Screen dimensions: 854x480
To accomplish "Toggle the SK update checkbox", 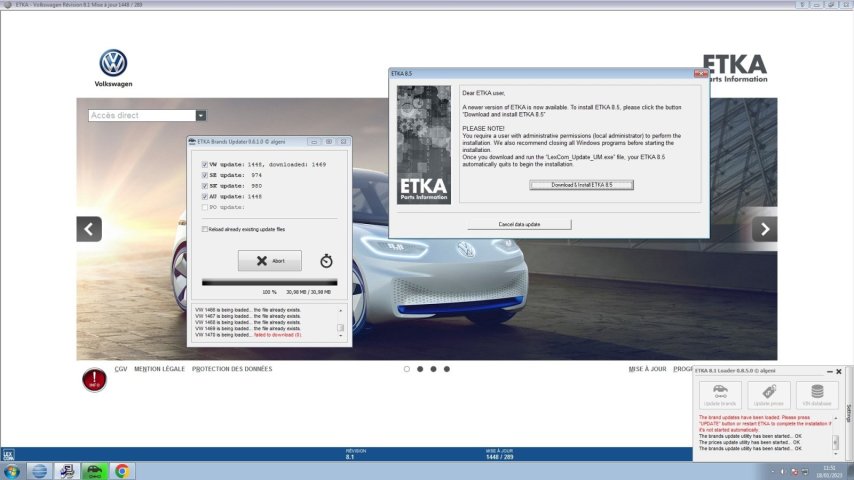I will click(205, 186).
